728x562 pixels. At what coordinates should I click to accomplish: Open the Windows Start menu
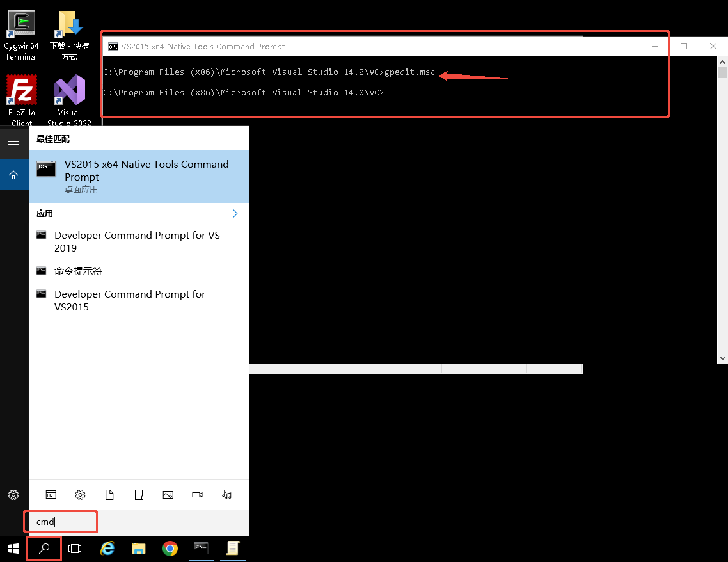tap(13, 549)
